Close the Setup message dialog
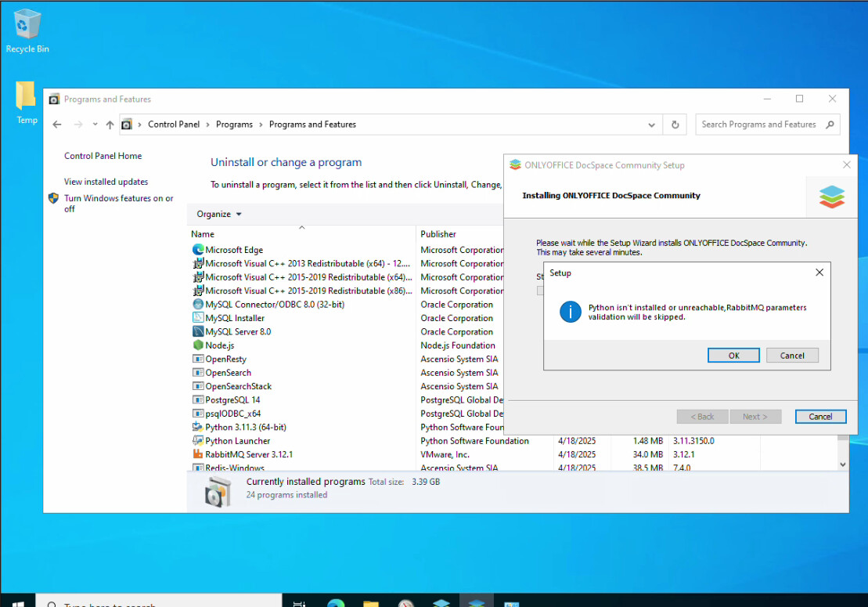The height and width of the screenshot is (607, 868). [819, 273]
